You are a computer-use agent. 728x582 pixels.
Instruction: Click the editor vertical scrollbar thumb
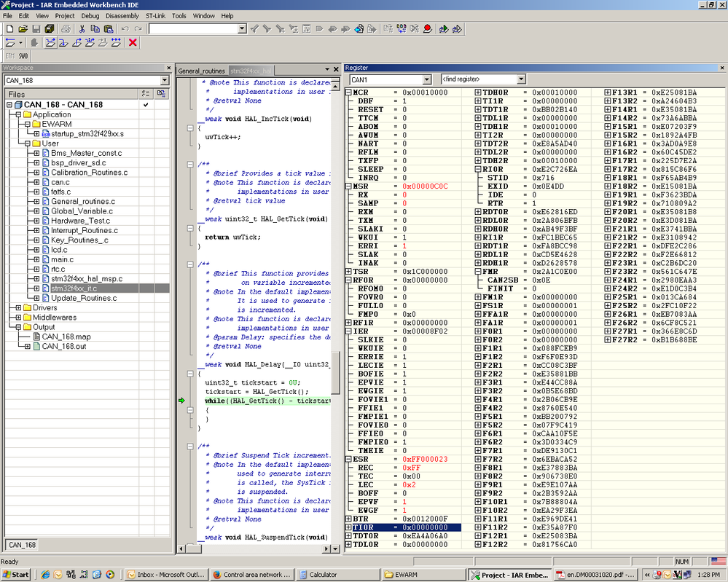pos(336,371)
